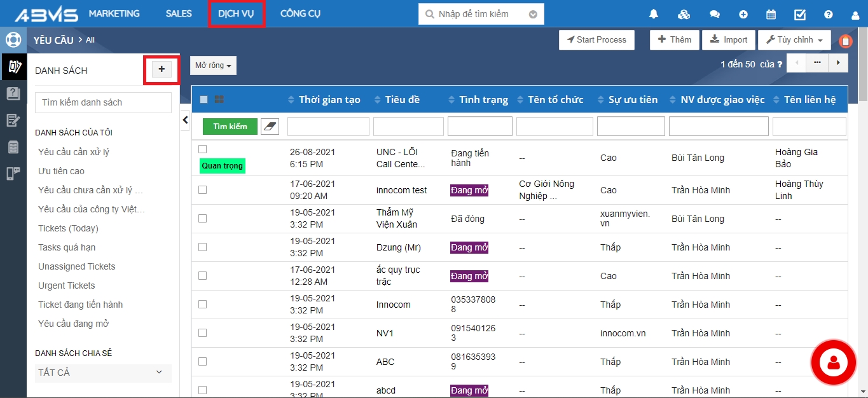Open chat messages icon
Screen dimensions: 868x398
(x=715, y=14)
